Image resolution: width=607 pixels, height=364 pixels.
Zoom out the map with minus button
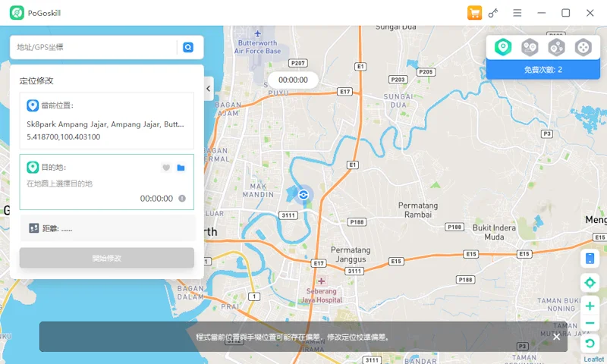590,323
